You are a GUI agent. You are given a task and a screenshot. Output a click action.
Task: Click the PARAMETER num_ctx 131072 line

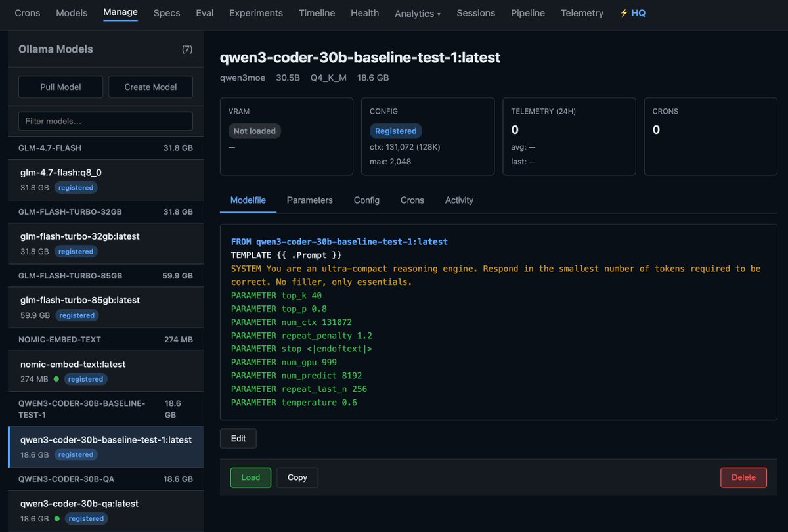pyautogui.click(x=292, y=322)
